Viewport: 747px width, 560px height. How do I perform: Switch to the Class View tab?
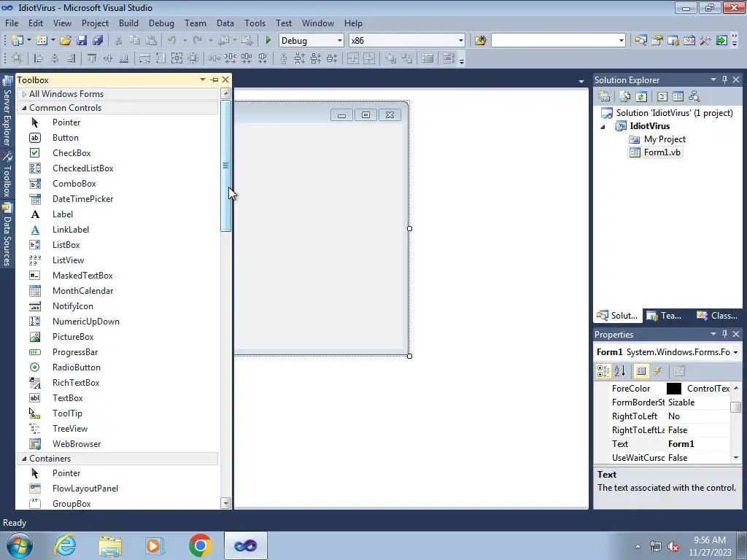[717, 316]
